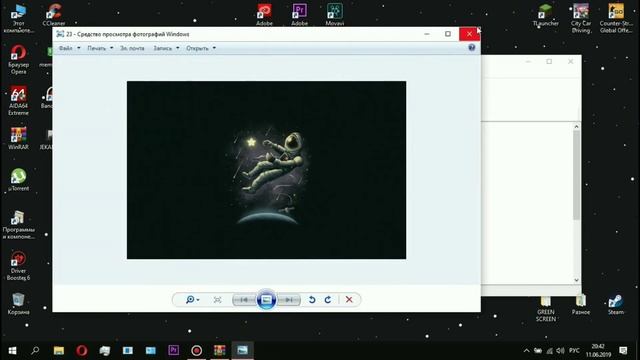640x360 pixels.
Task: Rotate the photo counterclockwise
Action: point(312,300)
